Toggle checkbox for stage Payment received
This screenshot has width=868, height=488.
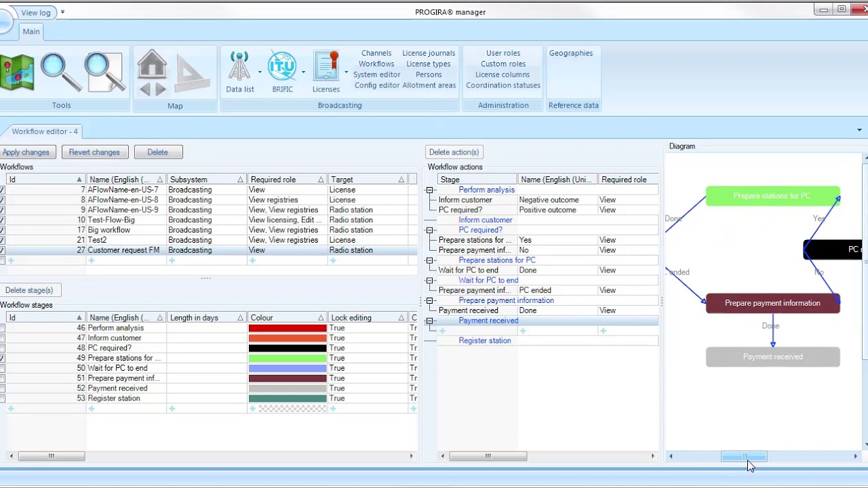point(2,388)
